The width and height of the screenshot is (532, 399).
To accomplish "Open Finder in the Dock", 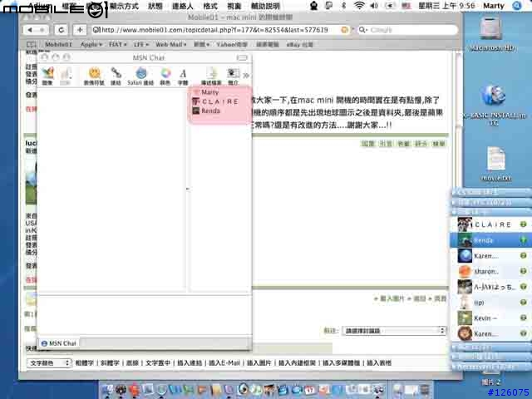I will [x=107, y=390].
